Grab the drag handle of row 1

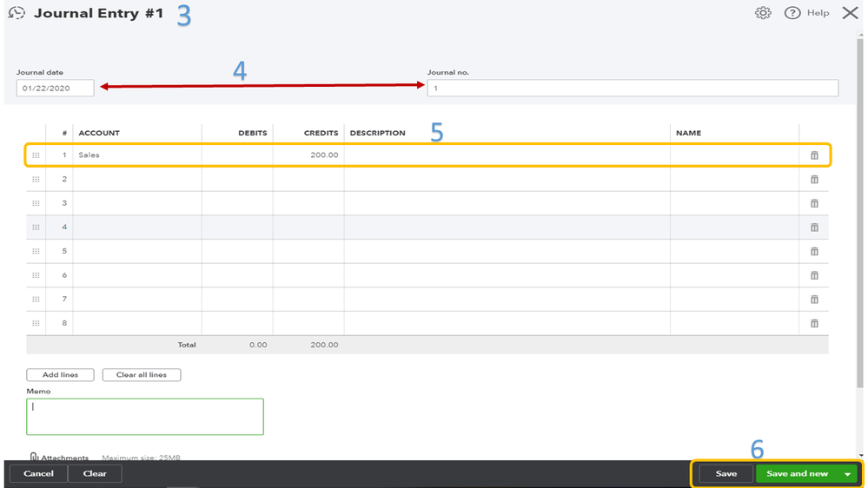tap(36, 155)
